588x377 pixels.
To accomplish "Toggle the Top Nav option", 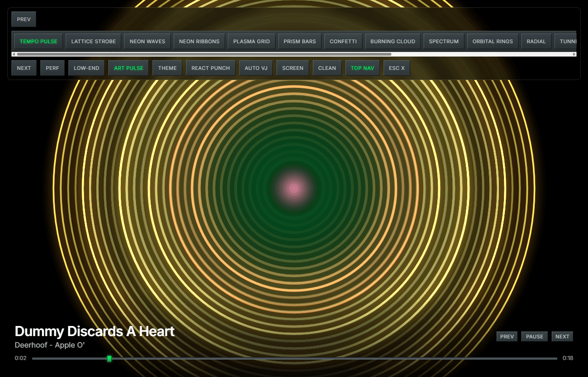I will pos(362,68).
